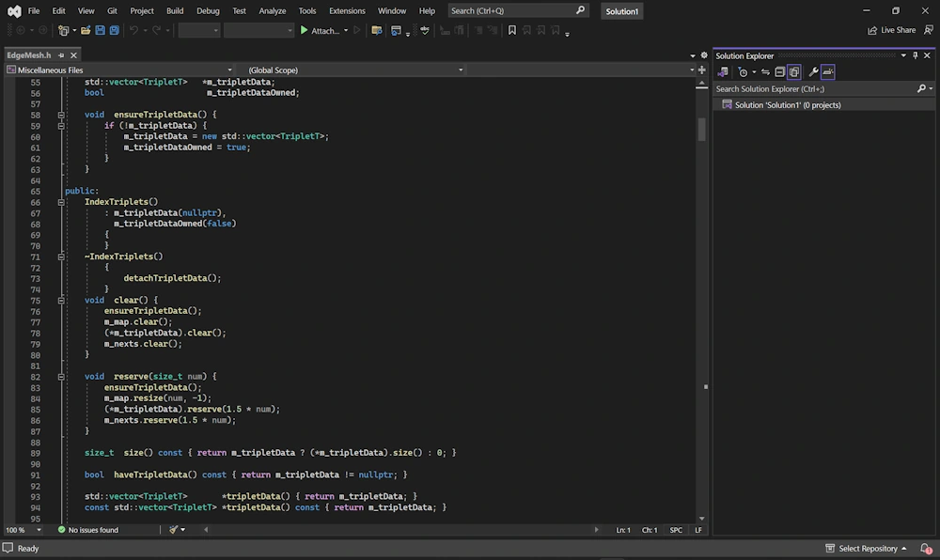Click the Find in Files toolbar icon
This screenshot has width=940, height=560.
(377, 30)
